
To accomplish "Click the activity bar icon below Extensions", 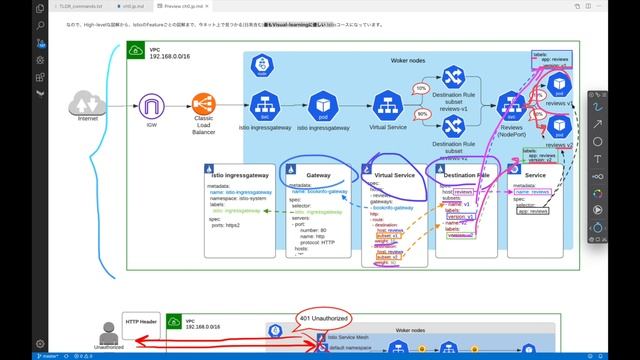I will (x=40, y=93).
